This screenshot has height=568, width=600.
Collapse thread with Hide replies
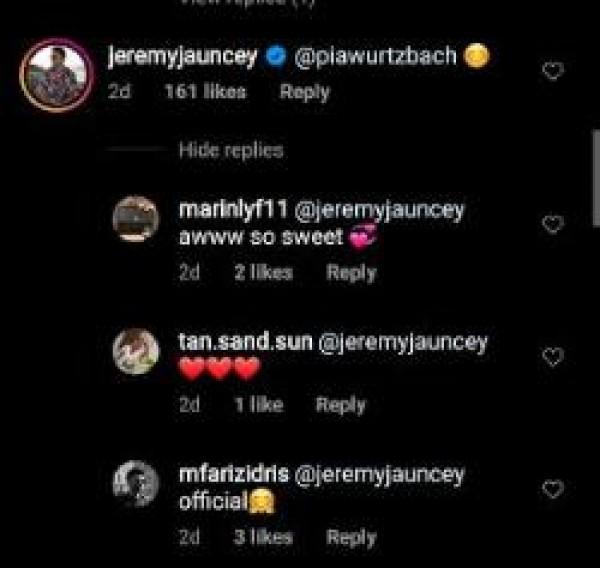230,150
